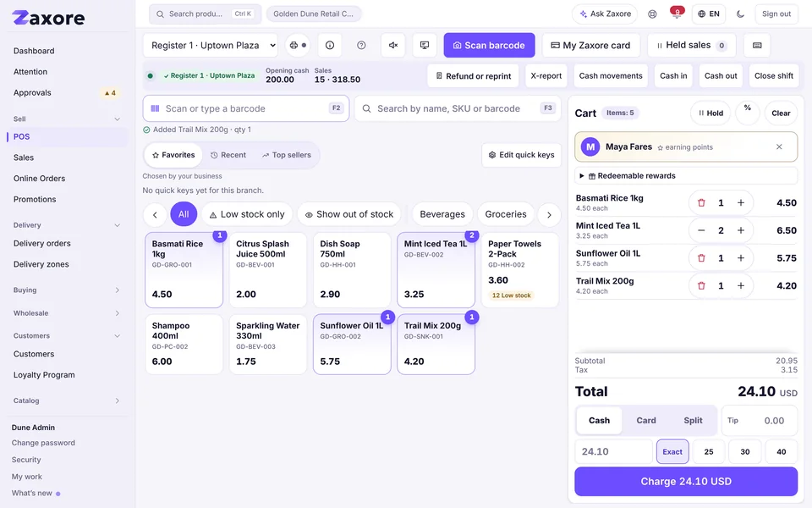The height and width of the screenshot is (508, 812).
Task: Toggle Show out of stock filter
Action: [349, 214]
